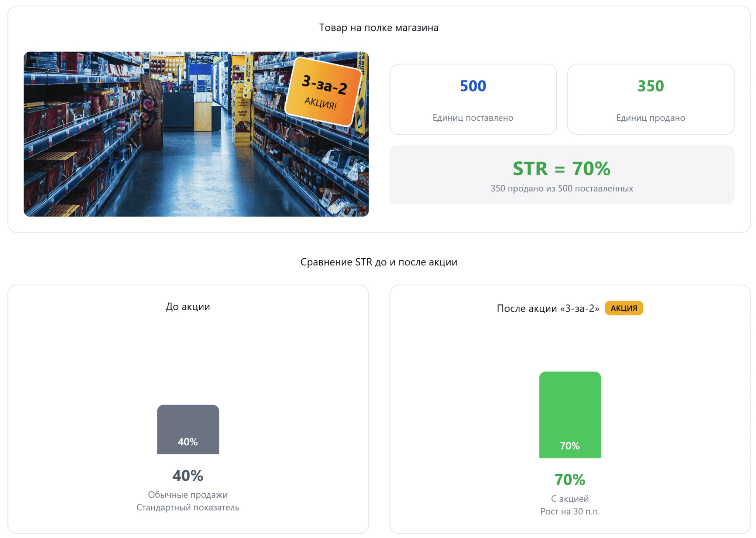The image size is (756, 538).
Task: Click the Обычные продажи caption
Action: [x=188, y=495]
